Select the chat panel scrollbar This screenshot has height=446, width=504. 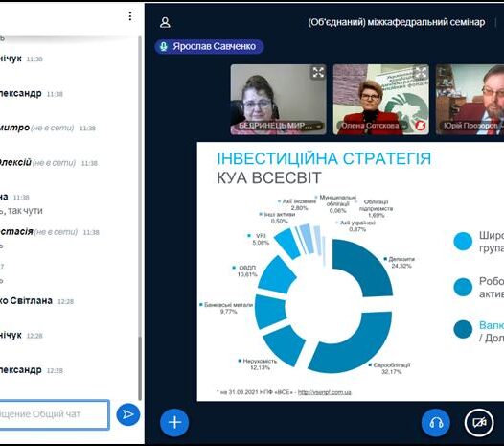tap(140, 367)
